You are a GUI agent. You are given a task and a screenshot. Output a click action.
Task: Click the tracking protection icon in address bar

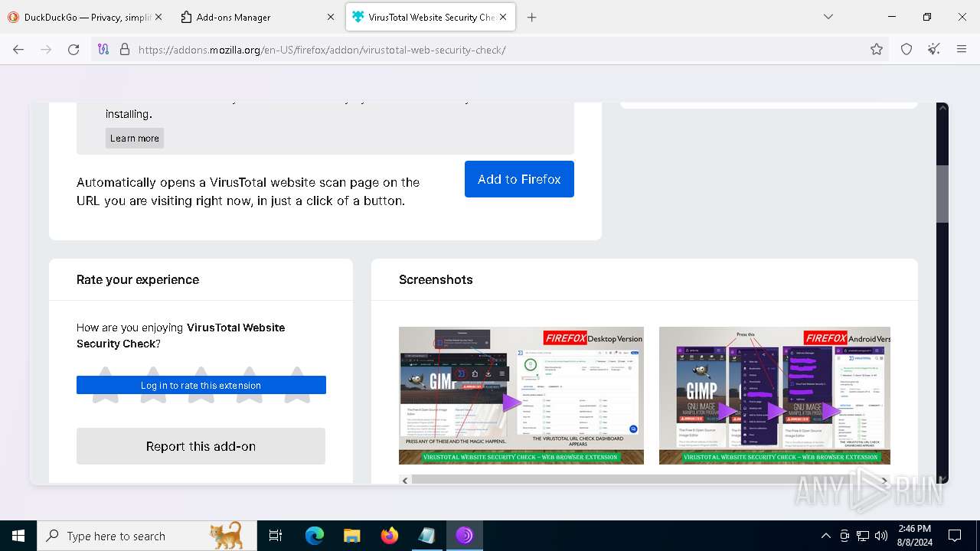(103, 49)
